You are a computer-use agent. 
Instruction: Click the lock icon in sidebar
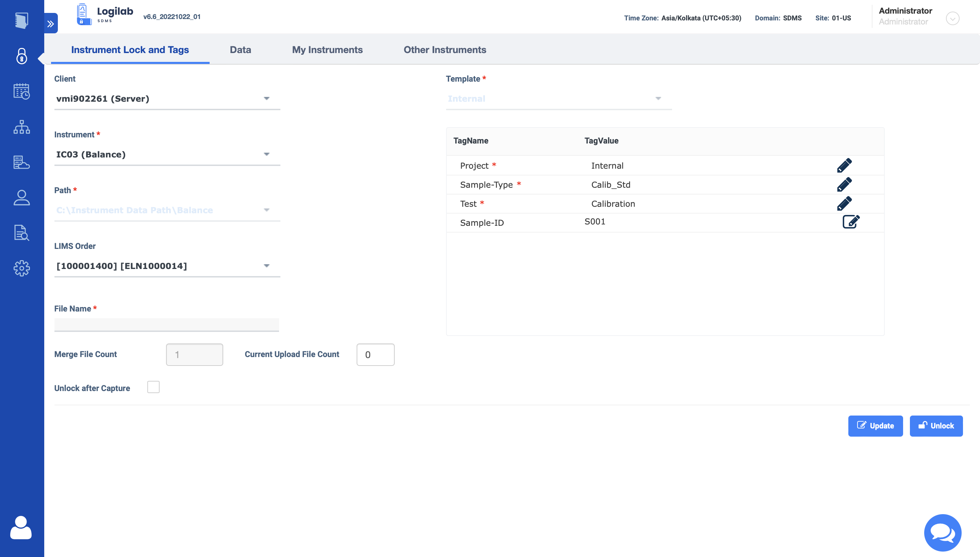point(22,56)
